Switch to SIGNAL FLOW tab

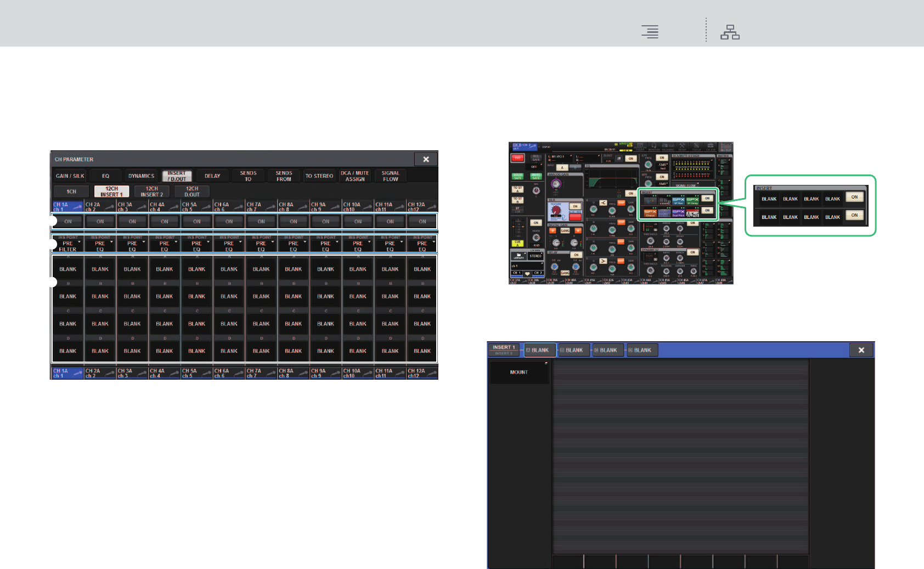(391, 176)
